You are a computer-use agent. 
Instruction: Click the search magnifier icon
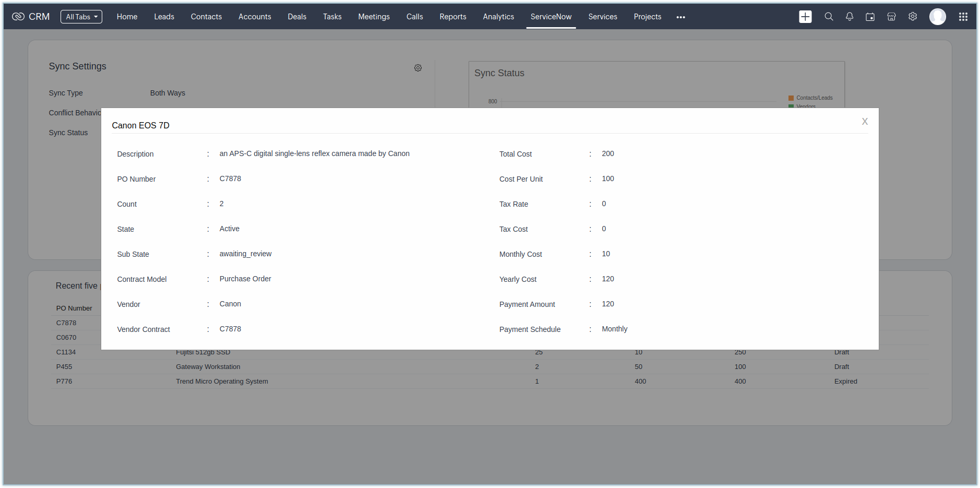pos(829,17)
